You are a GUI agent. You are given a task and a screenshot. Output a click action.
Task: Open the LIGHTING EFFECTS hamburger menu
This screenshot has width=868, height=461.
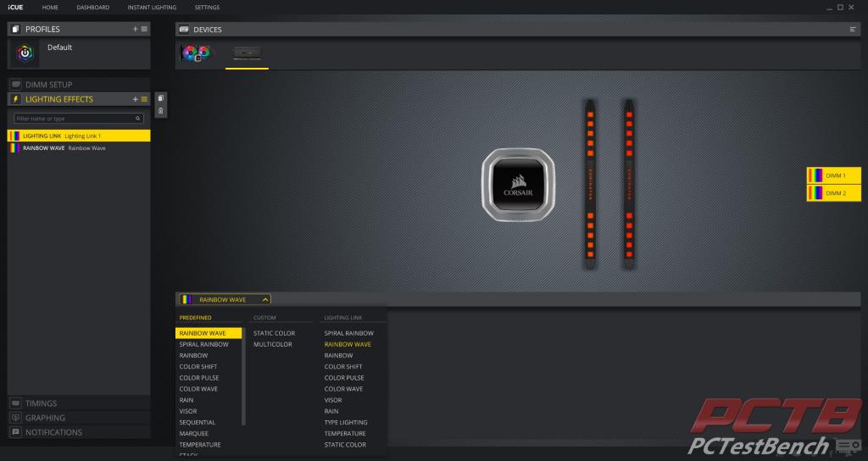point(144,99)
